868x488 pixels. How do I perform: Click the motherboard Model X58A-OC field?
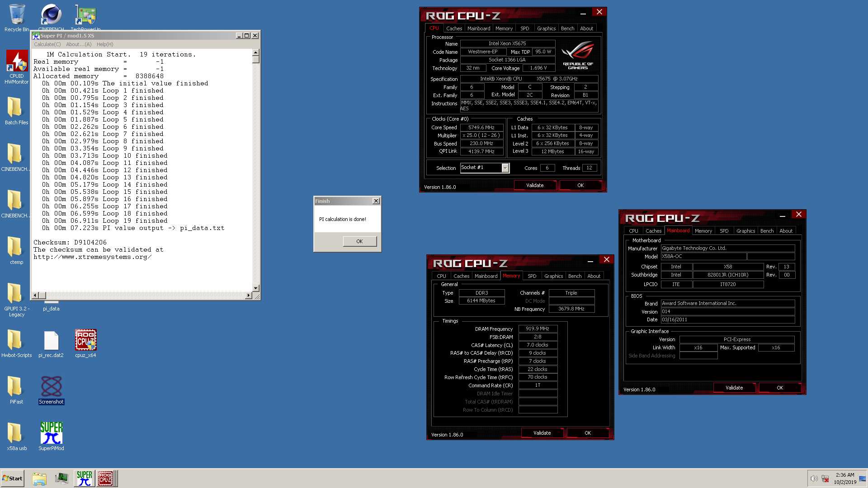click(703, 256)
